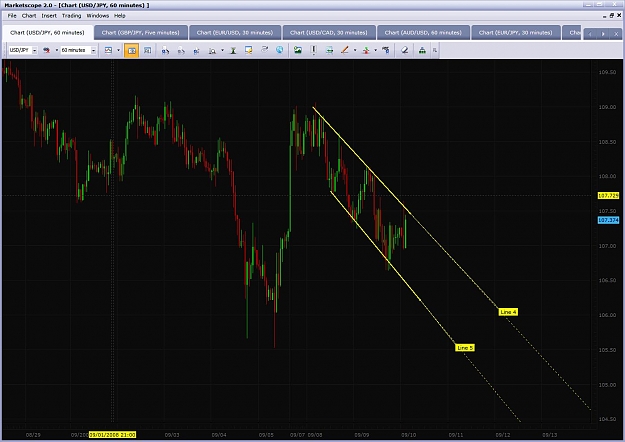
Task: Toggle the highlighted orange toolbar button
Action: (x=132, y=51)
